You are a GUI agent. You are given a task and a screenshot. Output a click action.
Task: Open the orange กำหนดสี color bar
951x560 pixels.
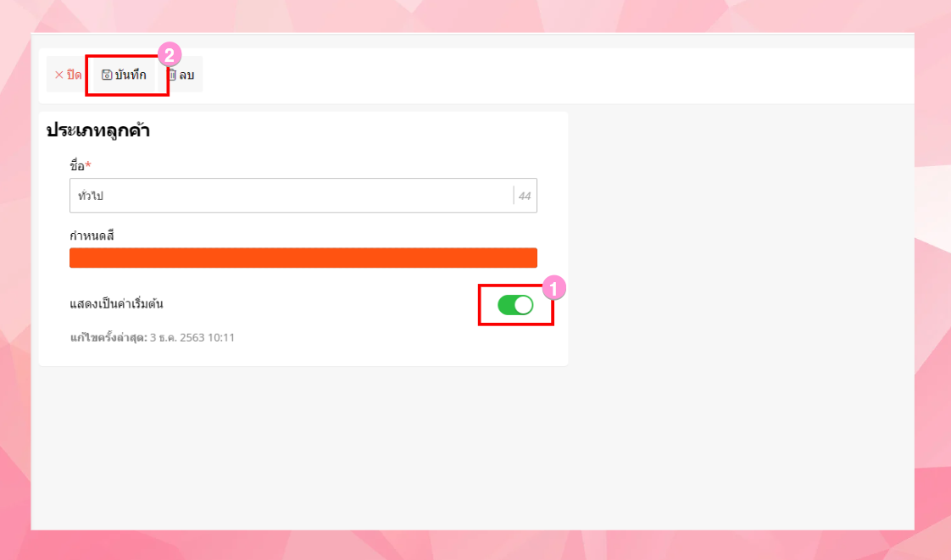[303, 258]
